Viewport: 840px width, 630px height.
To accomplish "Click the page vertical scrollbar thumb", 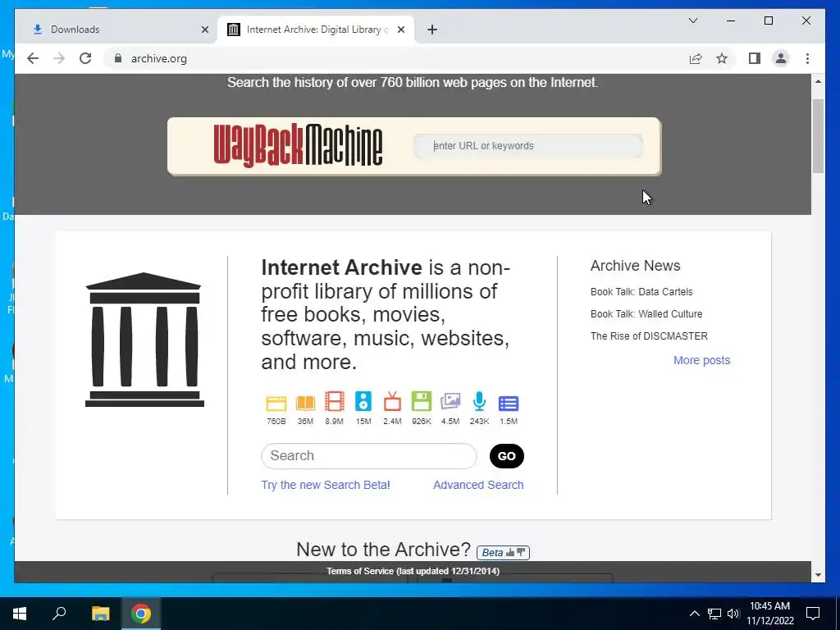I will click(818, 136).
